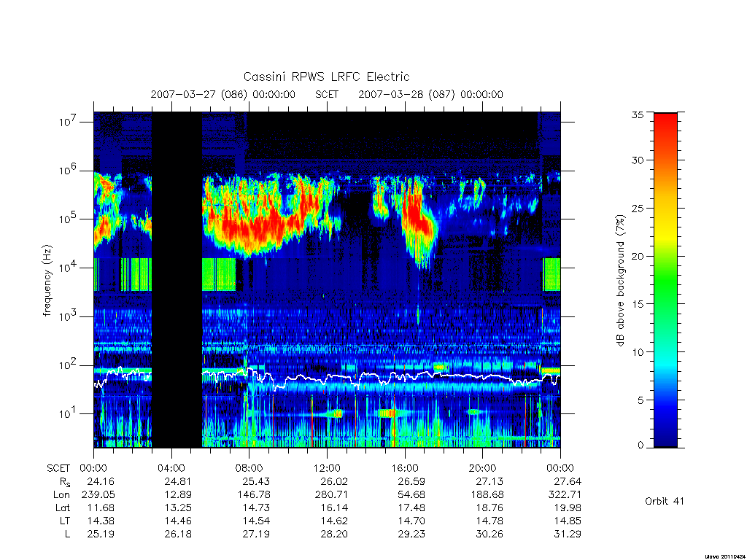This screenshot has height=560, width=747.
Task: Click the "Orbit 41" label
Action: [x=664, y=501]
